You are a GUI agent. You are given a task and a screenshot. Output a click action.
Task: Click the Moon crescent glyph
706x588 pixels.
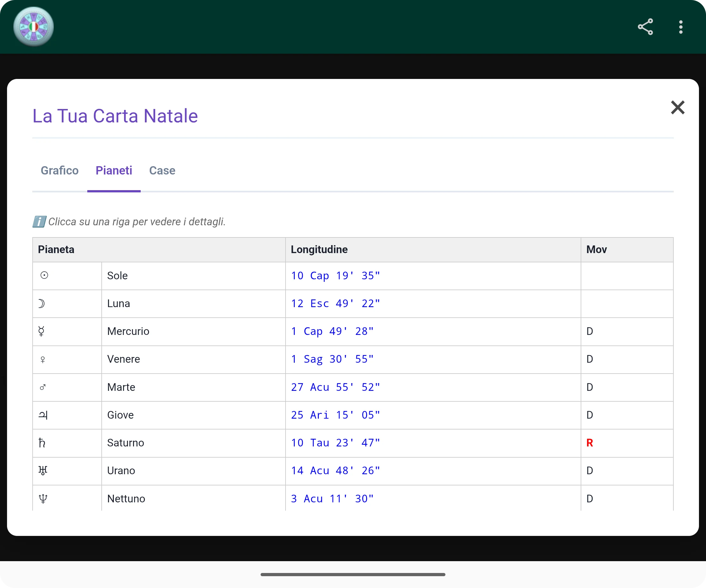click(x=41, y=303)
